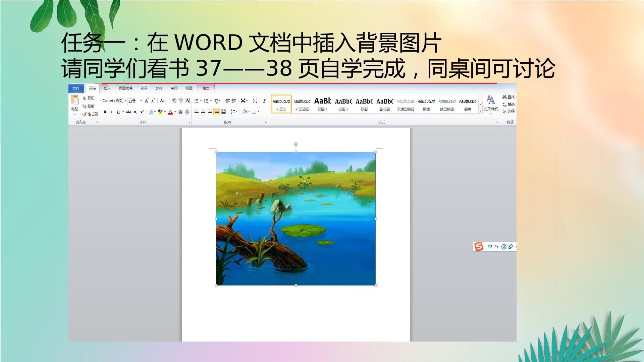Open the 页面布局 ribbon tab
Image resolution: width=644 pixels, height=362 pixels.
125,88
